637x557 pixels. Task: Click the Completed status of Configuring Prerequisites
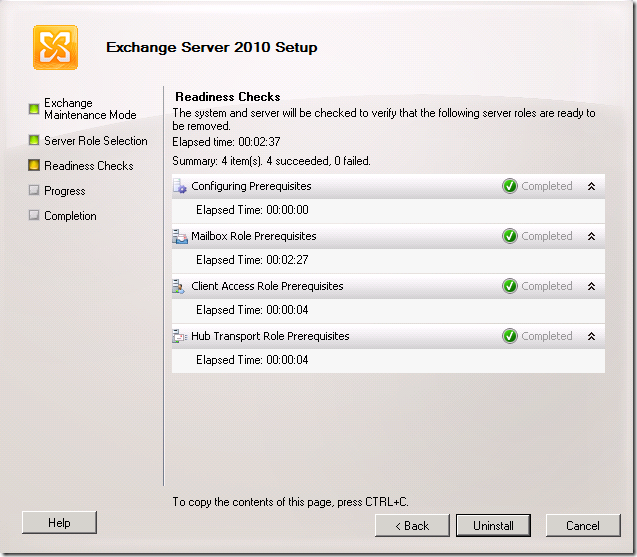[547, 186]
